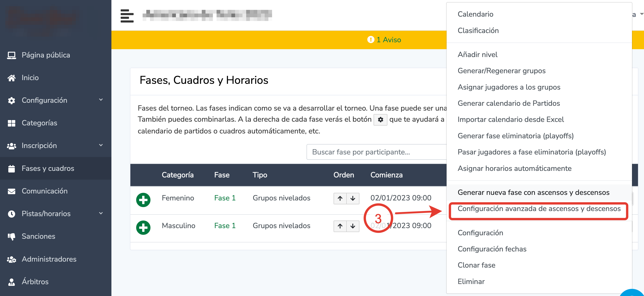Screen dimensions: 644x296
Task: Open Configuración avanzada de ascensos y descensos
Action: 539,208
